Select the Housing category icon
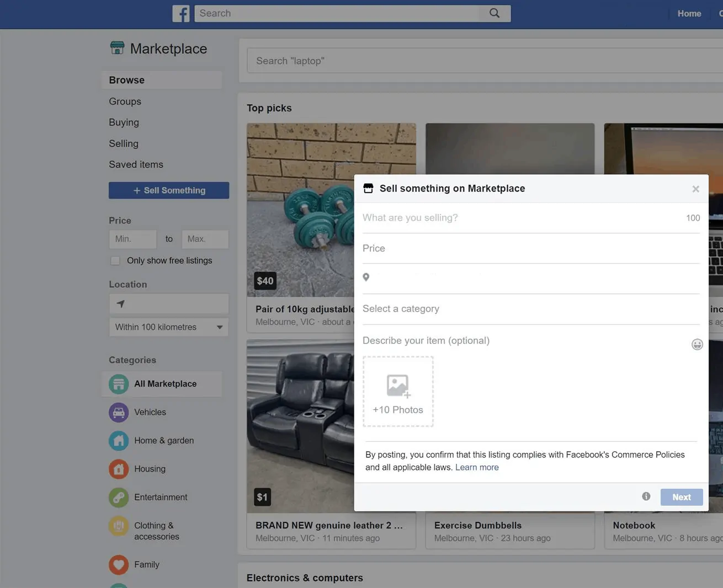 click(x=118, y=469)
